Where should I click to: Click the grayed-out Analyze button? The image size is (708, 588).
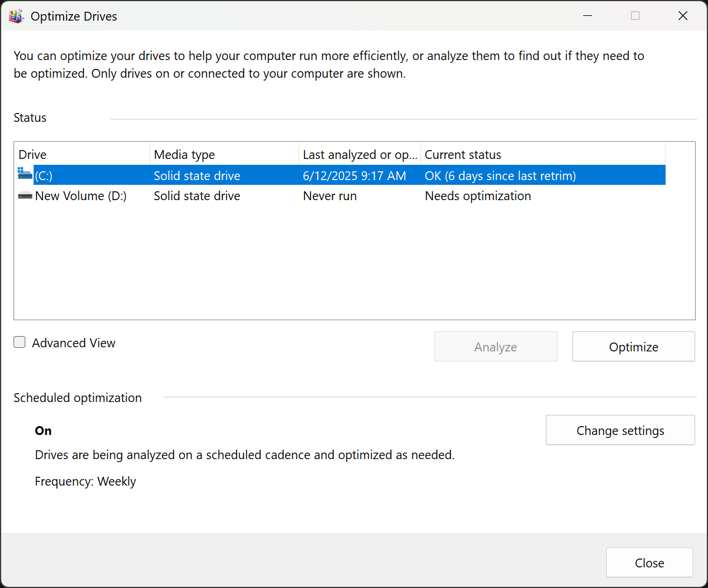495,347
